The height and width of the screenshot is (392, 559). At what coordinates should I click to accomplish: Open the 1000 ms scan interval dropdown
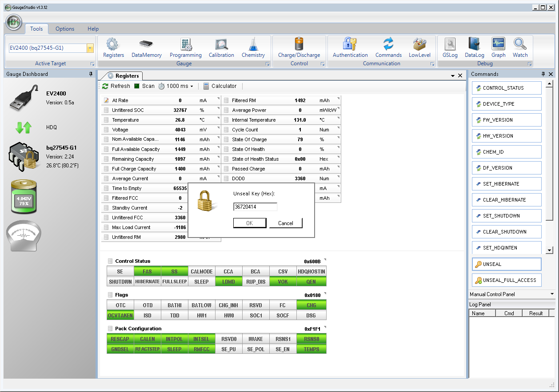pos(192,87)
